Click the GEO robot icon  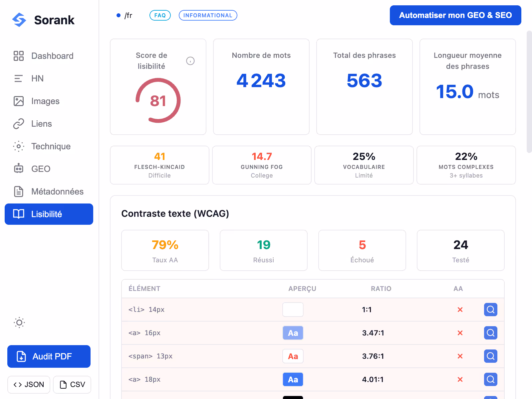[19, 169]
